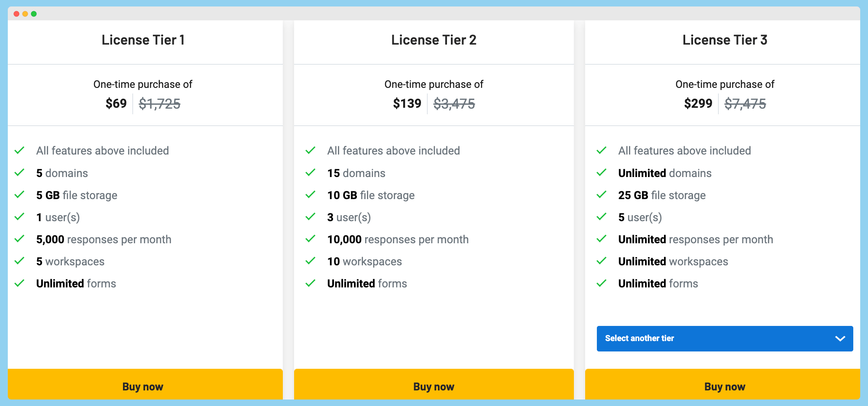Click the checkmark beside 5 user(s)
The width and height of the screenshot is (868, 406).
[602, 217]
